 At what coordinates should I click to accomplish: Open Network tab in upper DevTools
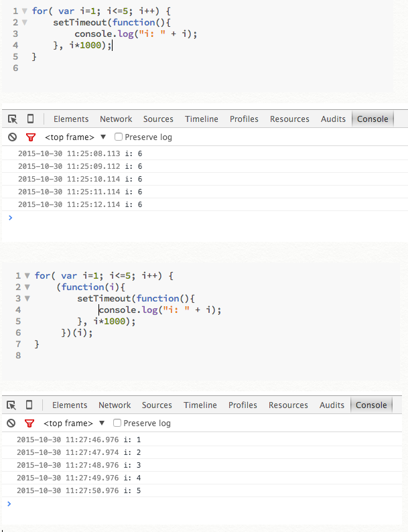116,119
